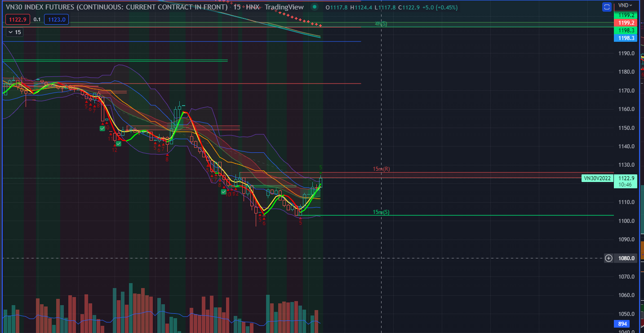
Task: Collapse the indicator legend showing 15
Action: pos(10,32)
